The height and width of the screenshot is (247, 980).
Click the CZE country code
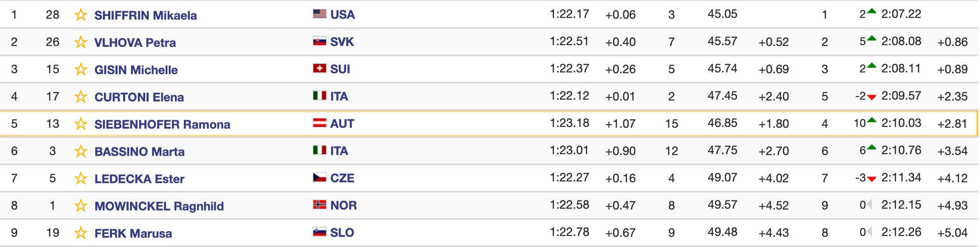[x=343, y=178]
